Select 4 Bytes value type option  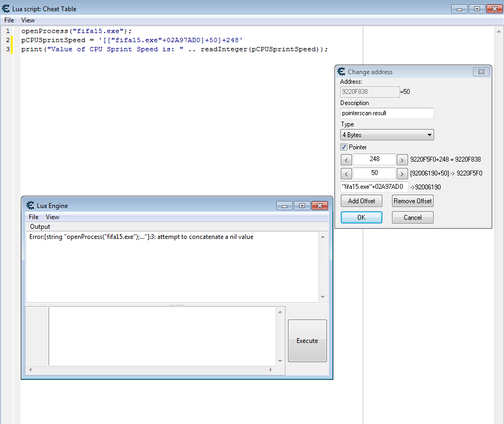387,134
